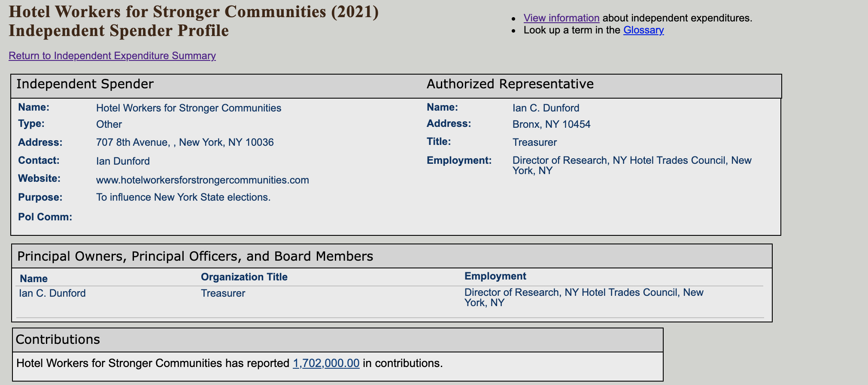Click the Ian Dunford contact value
The image size is (868, 385).
pyautogui.click(x=123, y=161)
